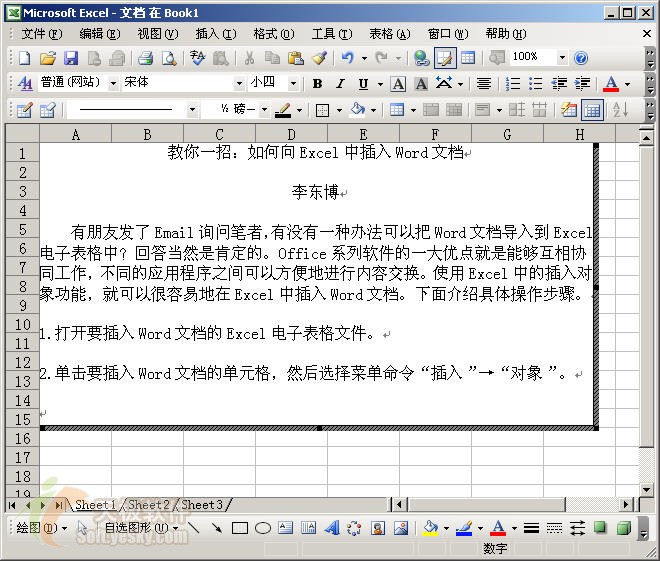Toggle the Tables and Borders toolbar icon
Image resolution: width=660 pixels, height=561 pixels.
445,58
